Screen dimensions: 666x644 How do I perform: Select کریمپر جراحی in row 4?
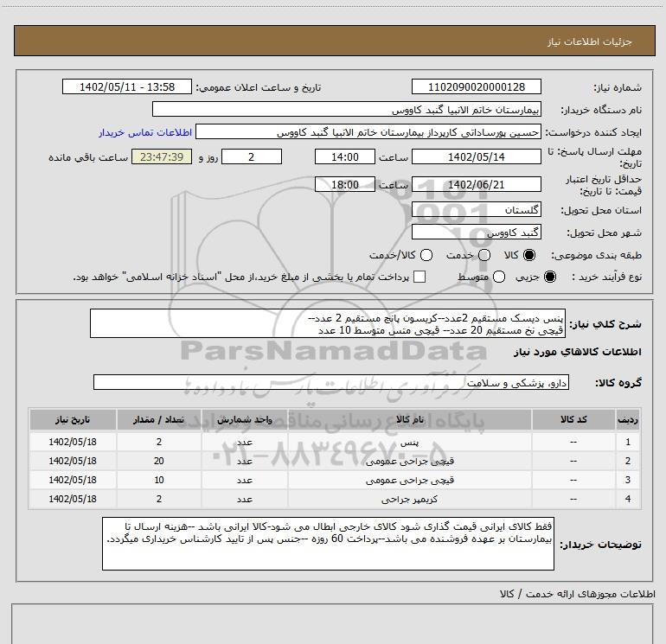pyautogui.click(x=410, y=500)
